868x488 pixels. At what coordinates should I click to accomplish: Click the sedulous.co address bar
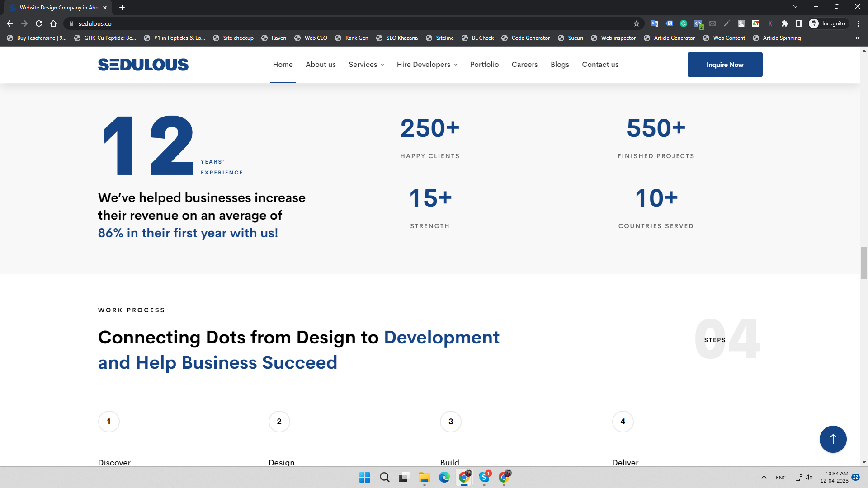tap(353, 23)
